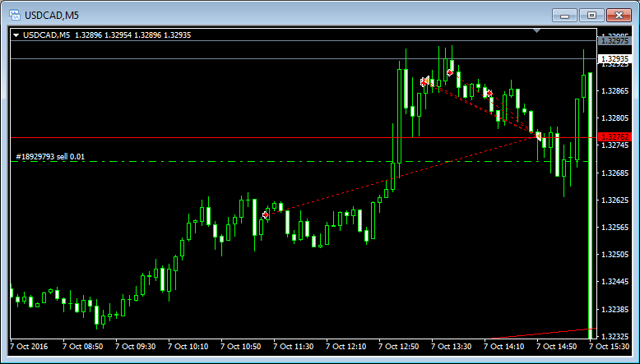
Task: Click the #18929793 sell 0.01 order label
Action: [x=50, y=156]
